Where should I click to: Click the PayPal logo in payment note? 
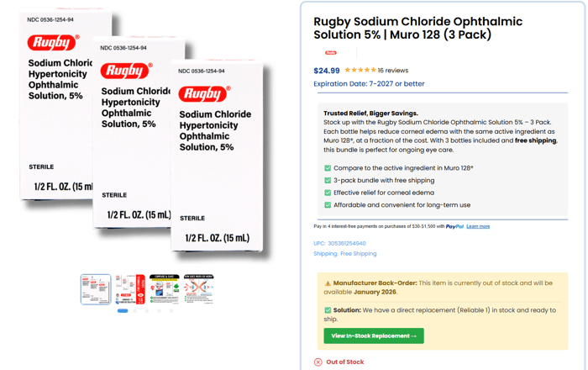pos(454,226)
